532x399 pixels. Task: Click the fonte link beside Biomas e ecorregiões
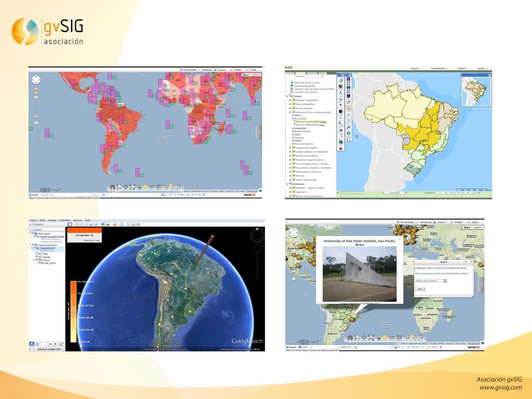[x=323, y=122]
